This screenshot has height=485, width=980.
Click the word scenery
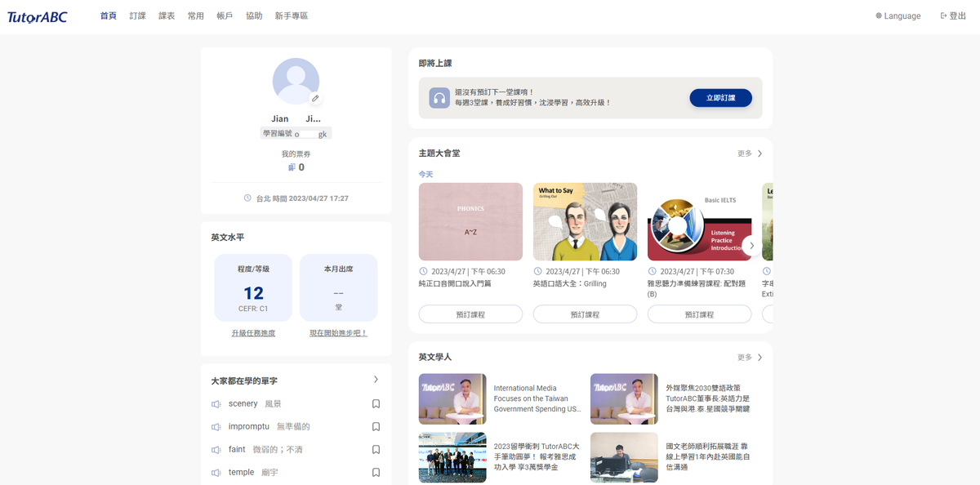(x=243, y=404)
